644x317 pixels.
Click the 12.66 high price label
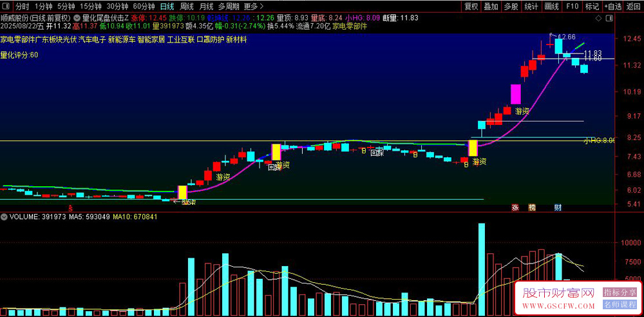click(567, 37)
